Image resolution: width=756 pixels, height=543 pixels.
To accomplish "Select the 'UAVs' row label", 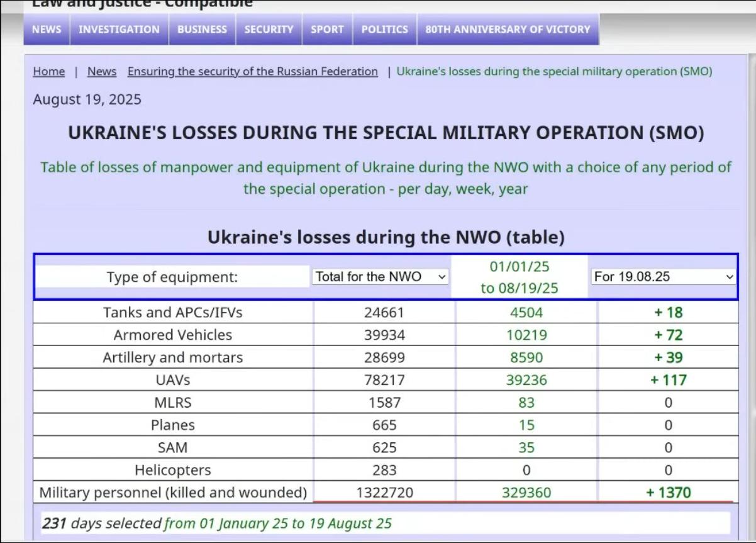I will point(173,380).
